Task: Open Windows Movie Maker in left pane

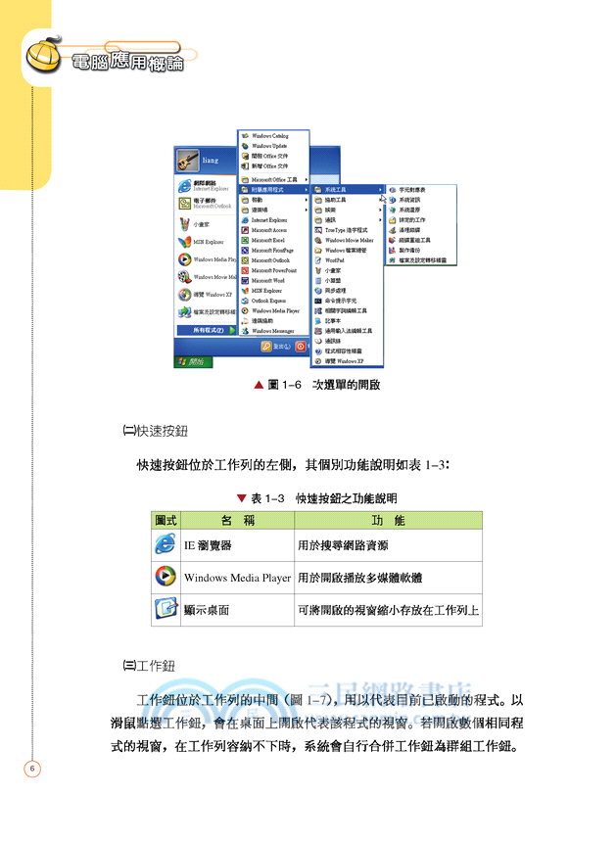Action: (184, 277)
